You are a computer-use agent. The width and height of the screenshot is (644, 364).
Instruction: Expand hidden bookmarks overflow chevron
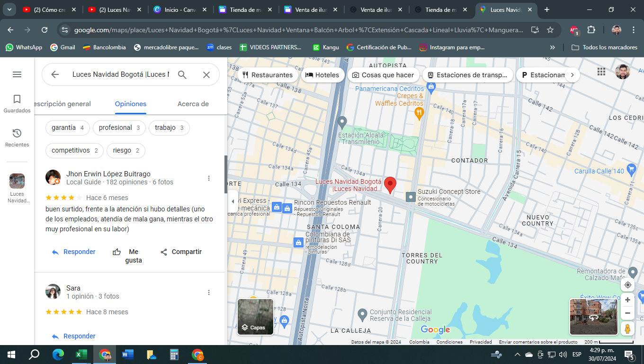coord(552,47)
